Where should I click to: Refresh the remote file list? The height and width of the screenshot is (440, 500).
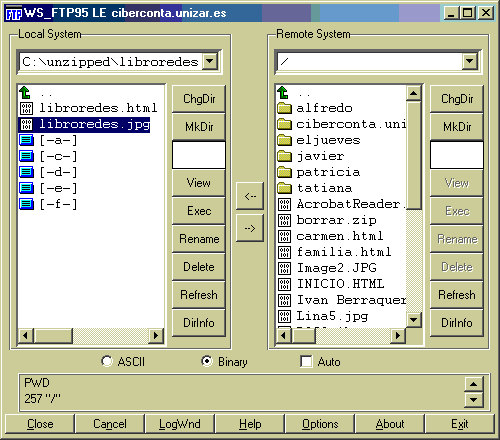pos(457,295)
